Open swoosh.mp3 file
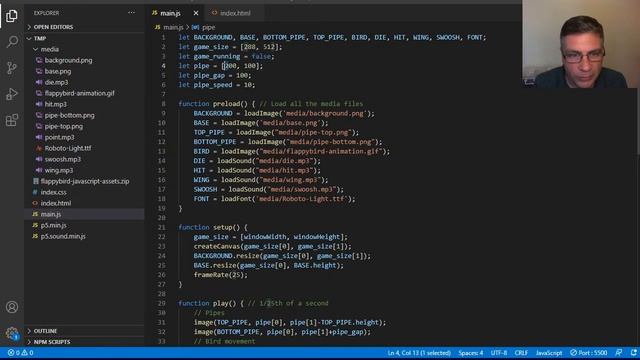 coord(62,159)
